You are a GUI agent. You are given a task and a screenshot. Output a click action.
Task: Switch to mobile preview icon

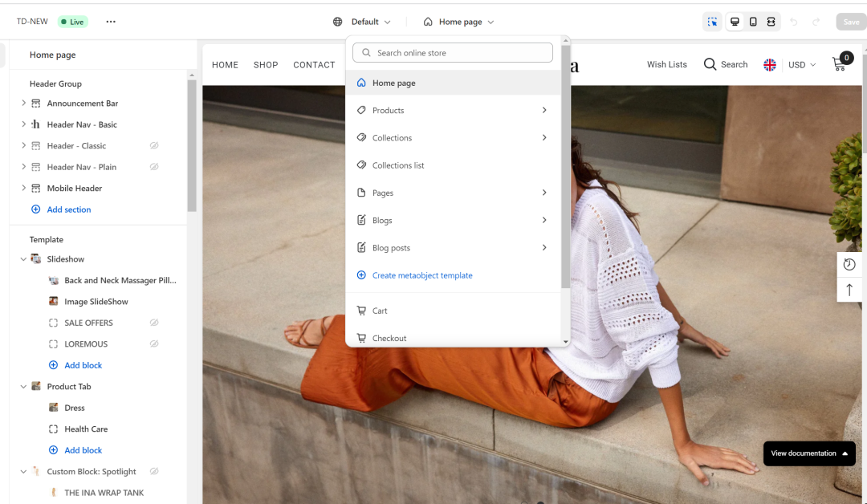[x=753, y=22]
